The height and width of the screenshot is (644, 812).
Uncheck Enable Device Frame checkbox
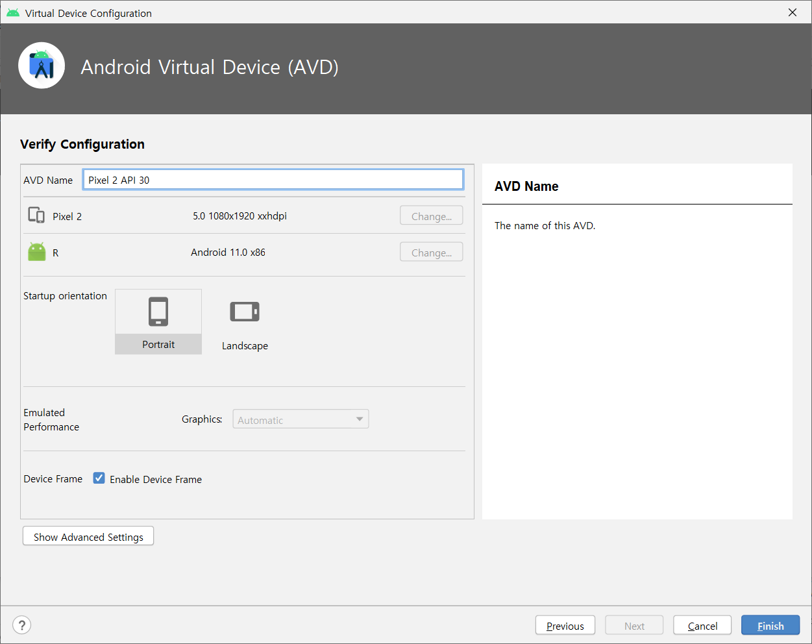(x=99, y=478)
